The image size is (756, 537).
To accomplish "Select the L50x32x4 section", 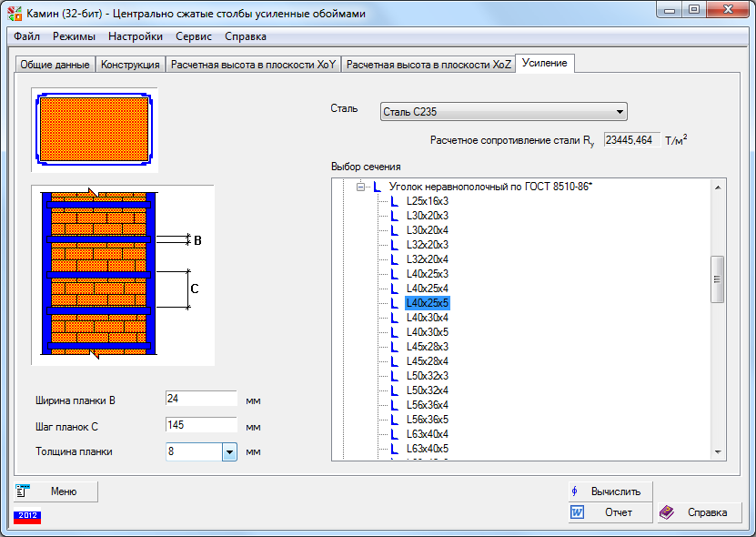I will point(427,390).
